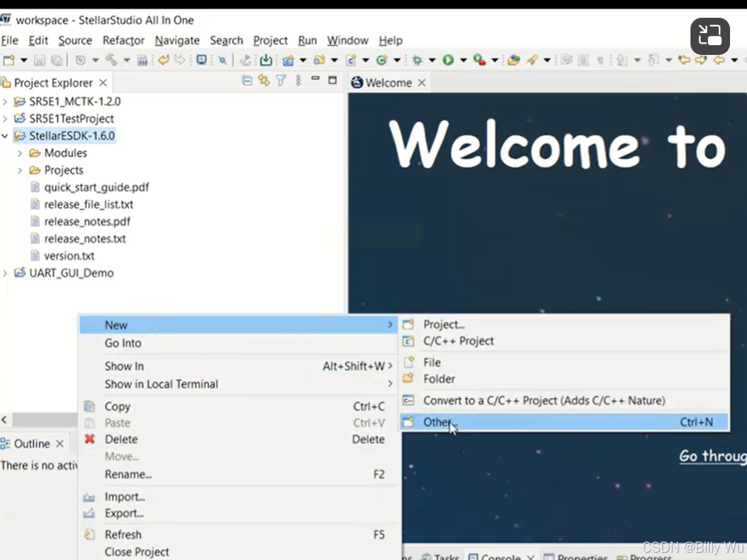747x560 pixels.
Task: Click the green Run button icon
Action: (x=447, y=61)
